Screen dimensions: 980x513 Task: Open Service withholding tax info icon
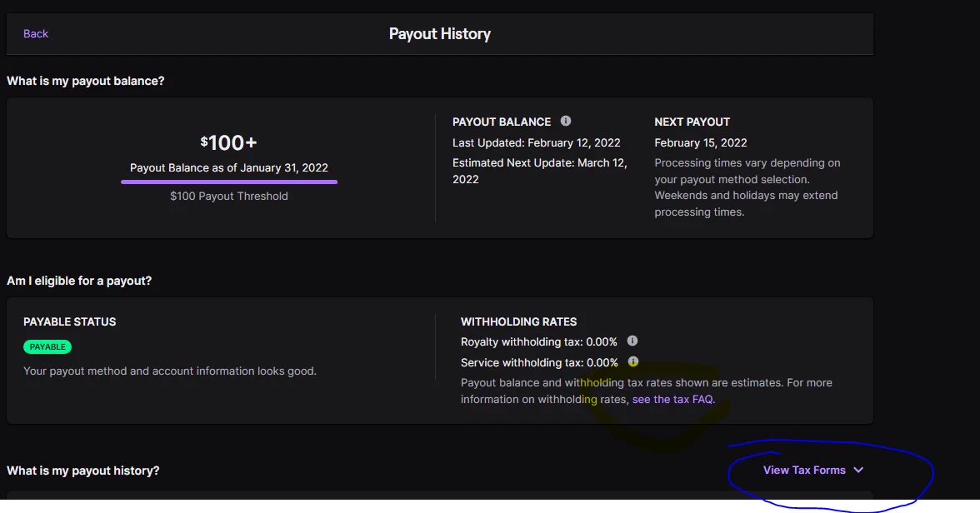coord(633,361)
